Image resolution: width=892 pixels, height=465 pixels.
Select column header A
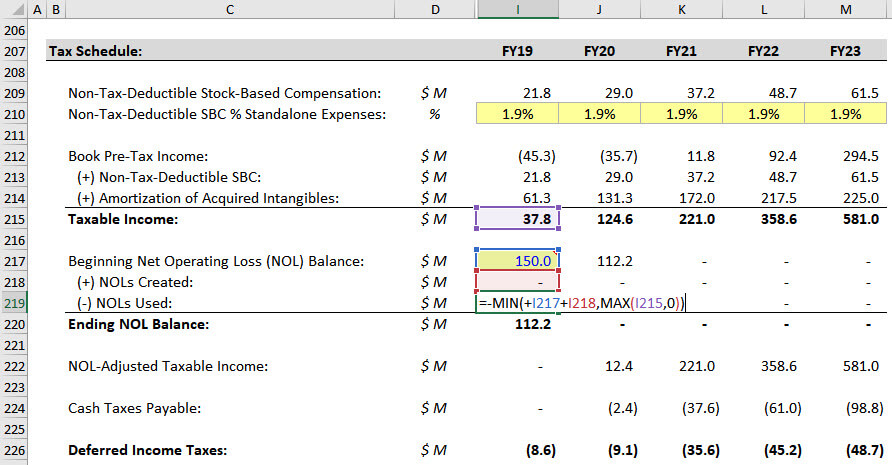(37, 9)
